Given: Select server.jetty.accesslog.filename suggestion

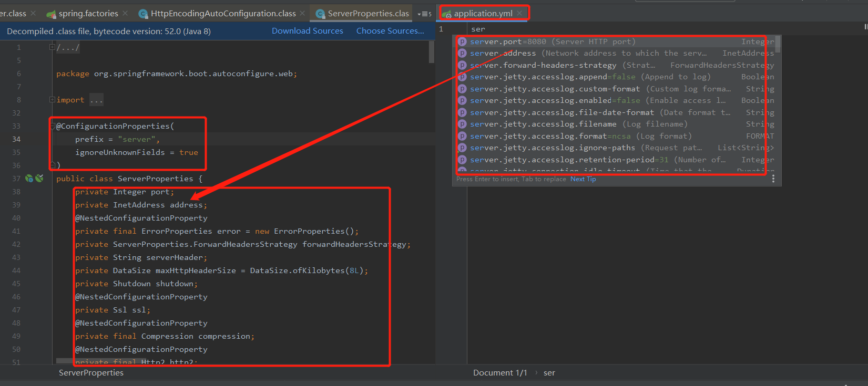Looking at the screenshot, I should (x=615, y=124).
